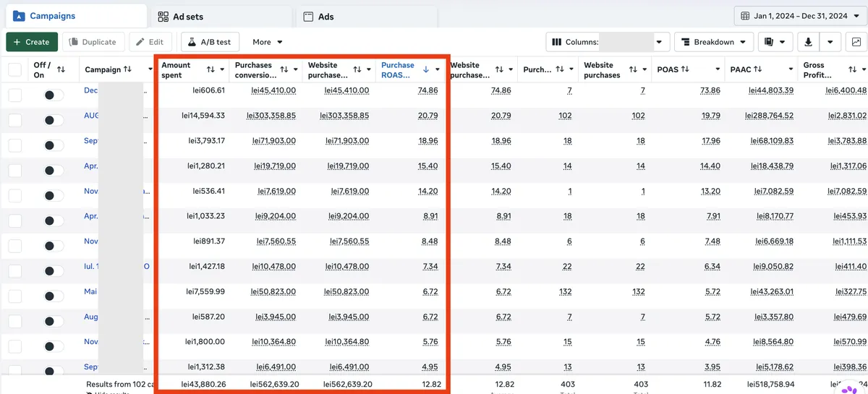
Task: Switch to the Ads tab
Action: tap(367, 16)
